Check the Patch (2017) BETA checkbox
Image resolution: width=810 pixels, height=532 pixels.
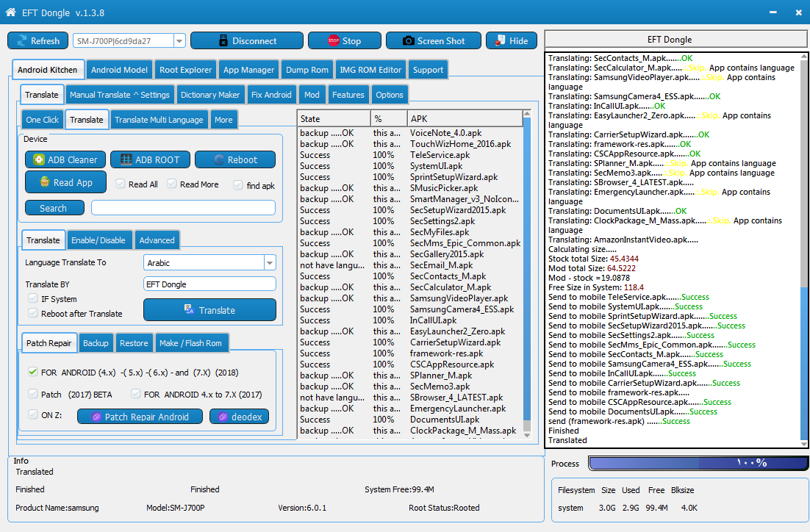[x=33, y=394]
